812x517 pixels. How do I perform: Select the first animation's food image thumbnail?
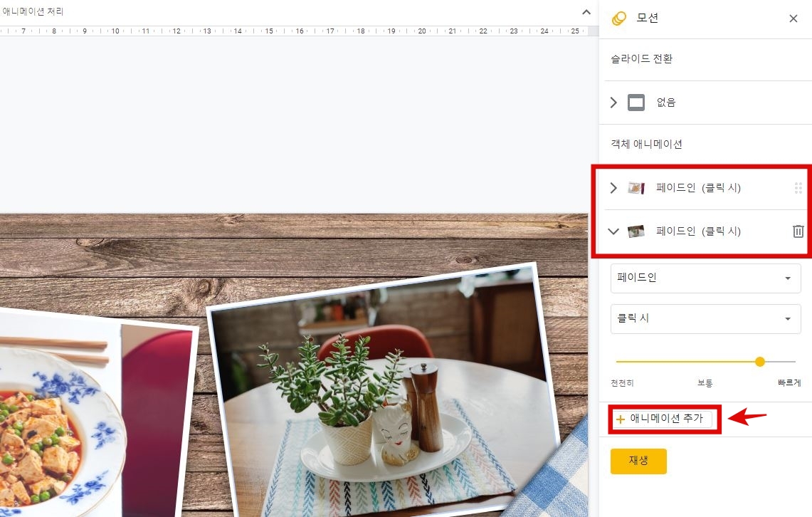tap(636, 187)
